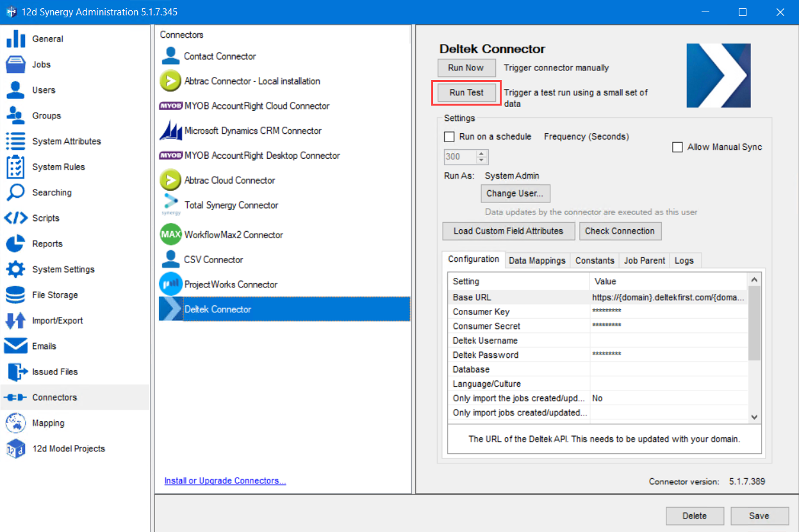Click the Run Test button
Screen dimensions: 799x532
pyautogui.click(x=466, y=93)
